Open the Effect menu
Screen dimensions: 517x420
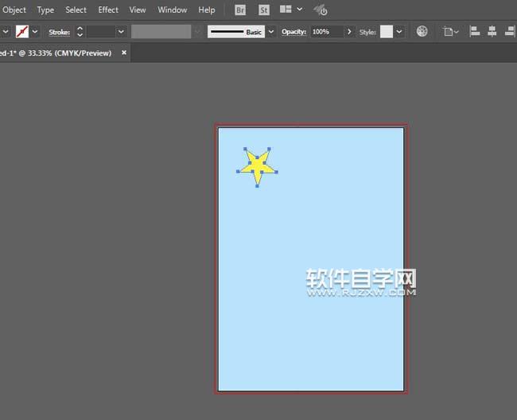point(108,10)
